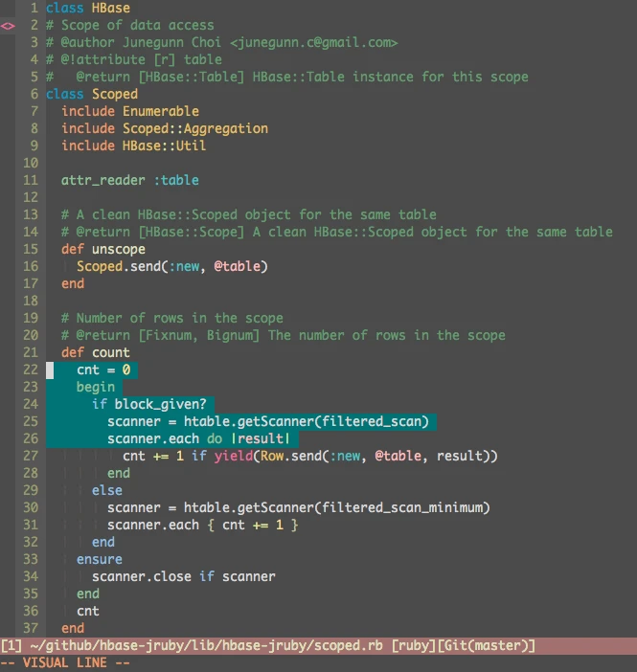Click the 'cnt' return value on line 36

(x=88, y=611)
